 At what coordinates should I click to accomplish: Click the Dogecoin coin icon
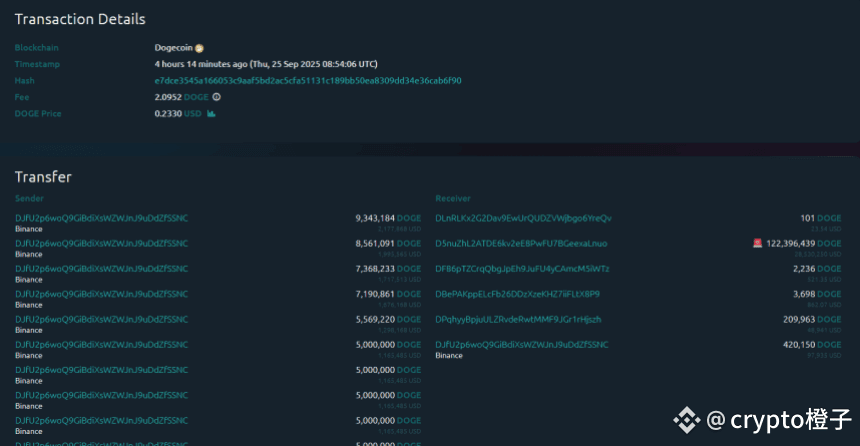coord(199,48)
